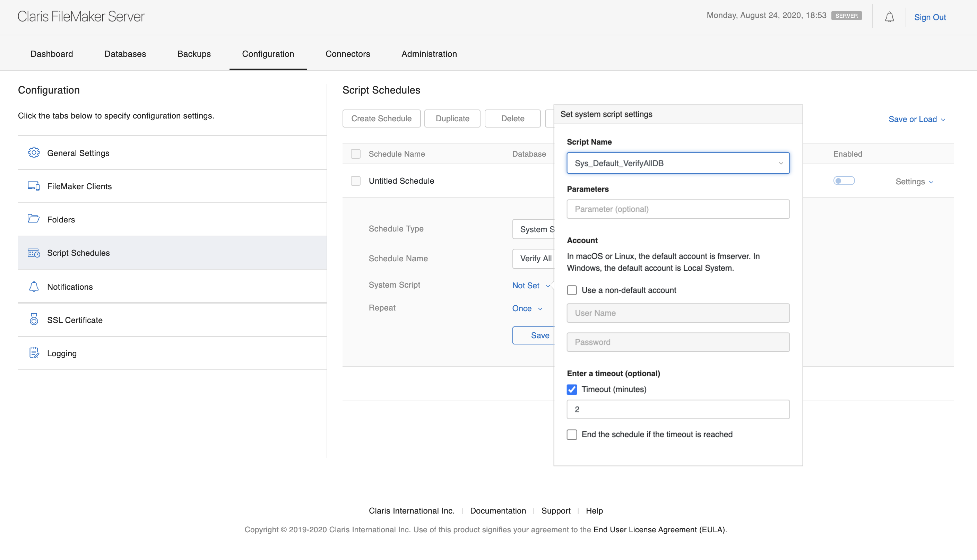This screenshot has width=977, height=560.
Task: Switch to the Dashboard tab
Action: (52, 54)
